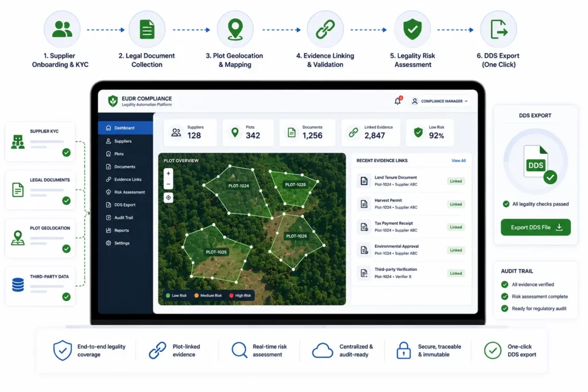The width and height of the screenshot is (588, 392).
Task: Open the Dashboard menu item
Action: (125, 128)
